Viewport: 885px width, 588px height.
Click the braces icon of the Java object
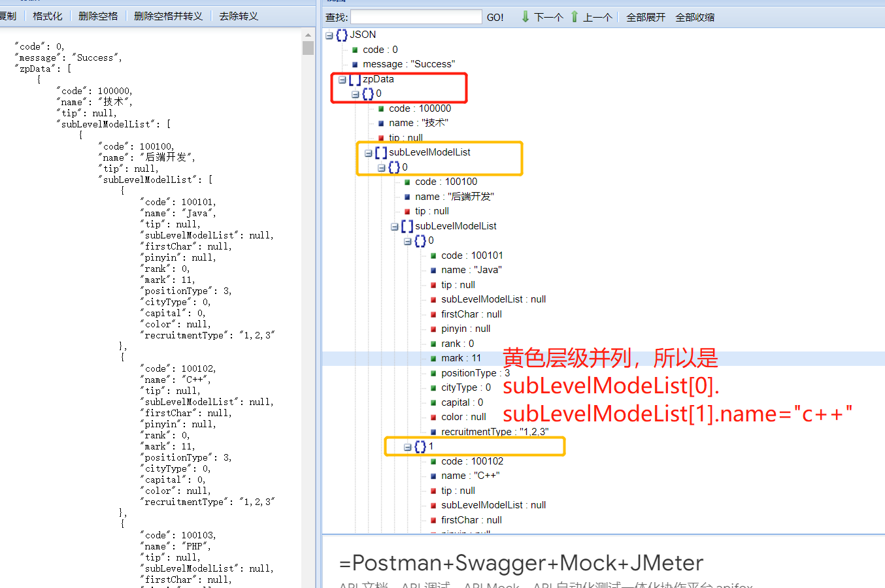[420, 241]
